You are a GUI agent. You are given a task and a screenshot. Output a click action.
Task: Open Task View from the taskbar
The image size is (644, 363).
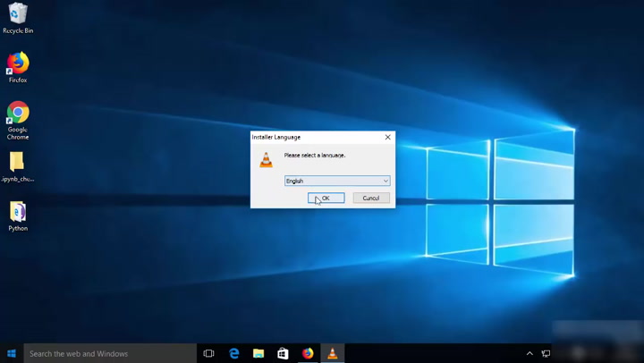click(x=209, y=353)
